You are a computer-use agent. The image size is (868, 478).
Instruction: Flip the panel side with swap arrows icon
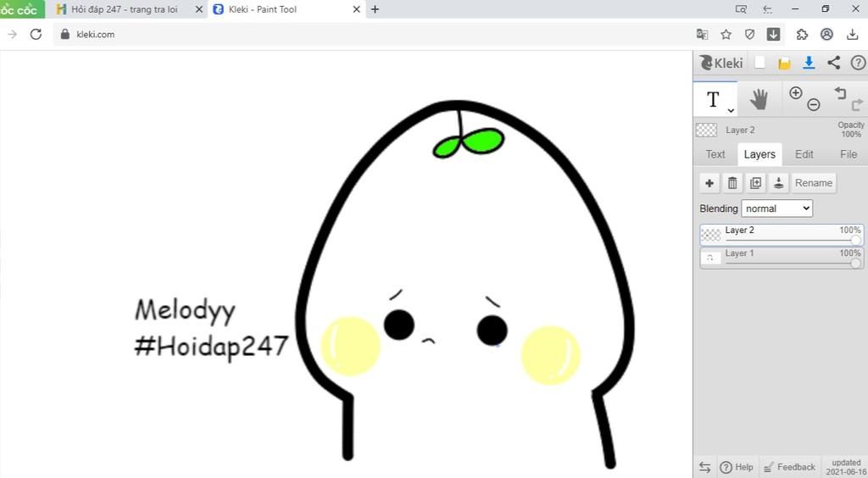pos(704,467)
